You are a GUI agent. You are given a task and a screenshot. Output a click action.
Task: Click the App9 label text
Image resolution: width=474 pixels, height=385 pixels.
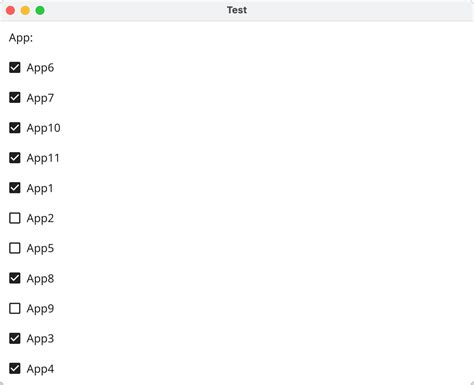(x=40, y=309)
